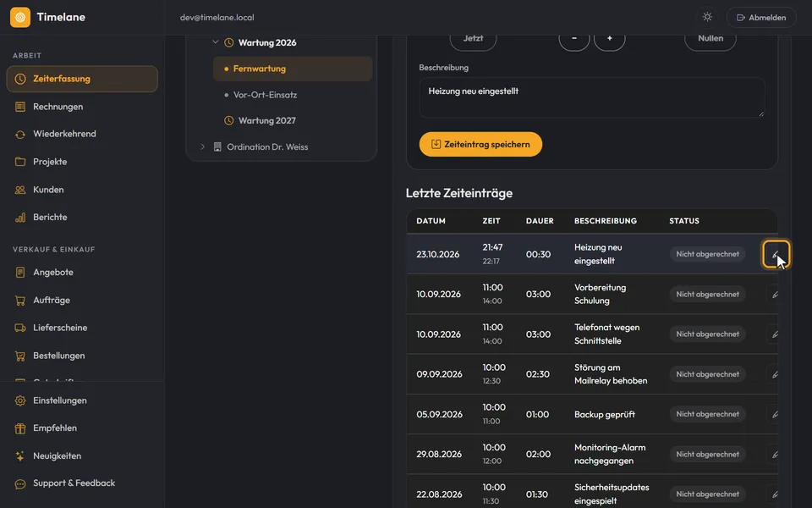Click the Support & Feedback chat icon

click(20, 483)
